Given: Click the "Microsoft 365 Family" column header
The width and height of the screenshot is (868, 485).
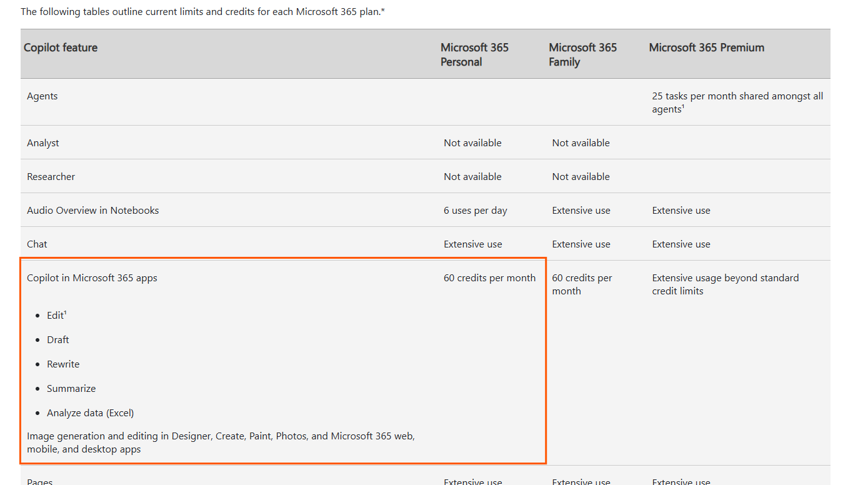Looking at the screenshot, I should pos(582,54).
